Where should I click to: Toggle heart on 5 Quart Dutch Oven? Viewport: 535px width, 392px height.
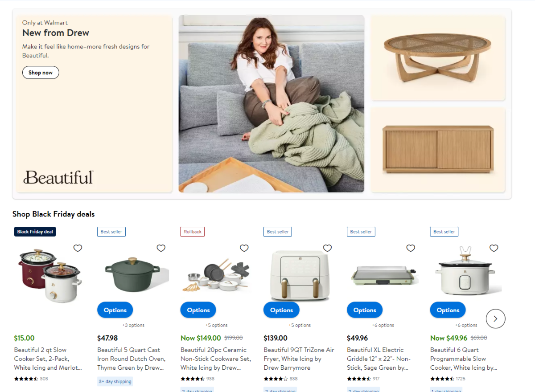pyautogui.click(x=161, y=248)
